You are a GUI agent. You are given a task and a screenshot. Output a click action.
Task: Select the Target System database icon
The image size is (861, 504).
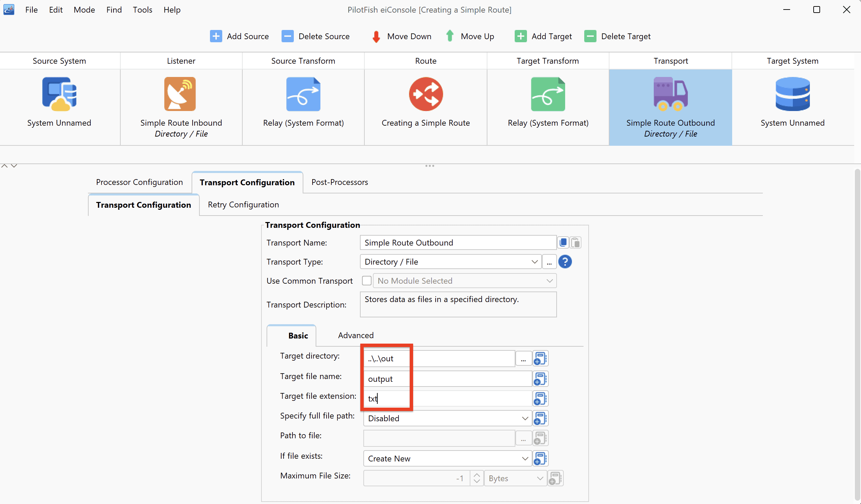click(793, 94)
